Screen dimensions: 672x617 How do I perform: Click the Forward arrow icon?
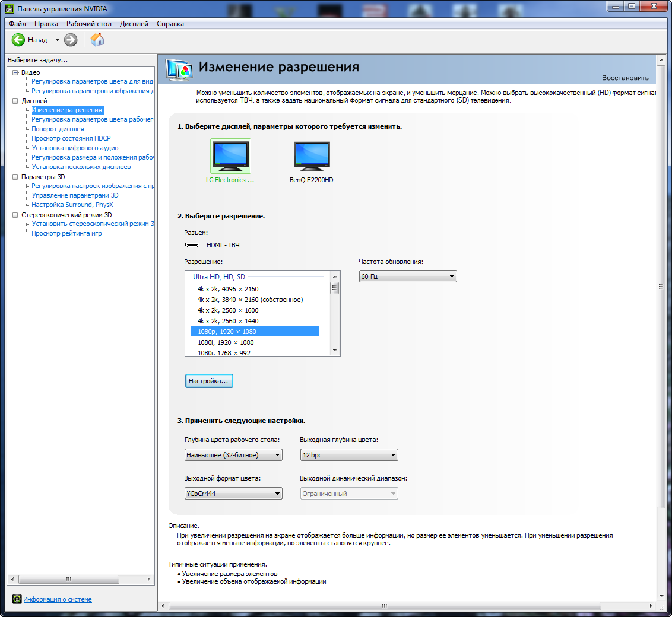point(71,40)
